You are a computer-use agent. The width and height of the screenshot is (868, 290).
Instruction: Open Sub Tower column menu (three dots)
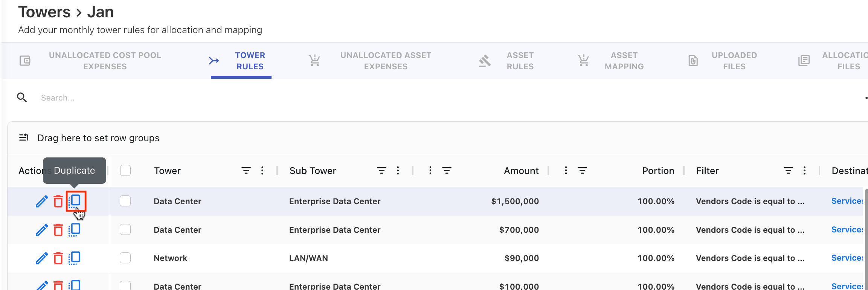pos(398,171)
